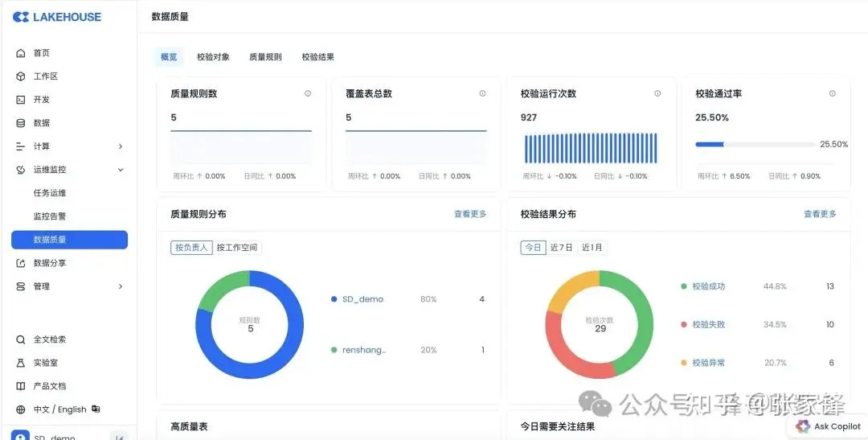The height and width of the screenshot is (440, 868).
Task: Click the 数据分享 share icon
Action: coord(20,263)
